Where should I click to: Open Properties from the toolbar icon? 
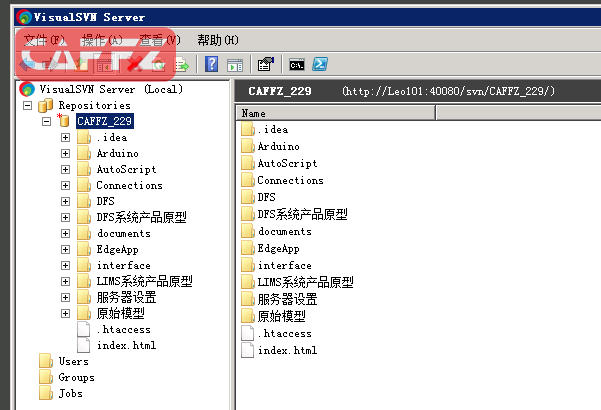265,65
